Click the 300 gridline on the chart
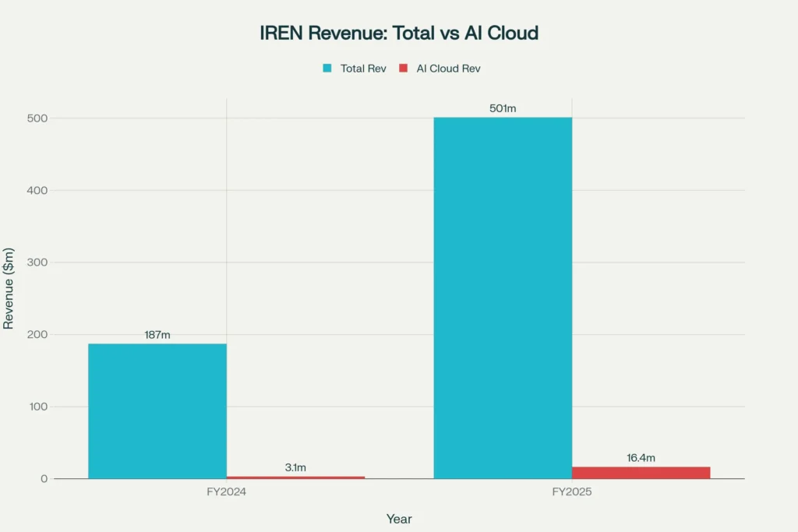 coord(351,262)
